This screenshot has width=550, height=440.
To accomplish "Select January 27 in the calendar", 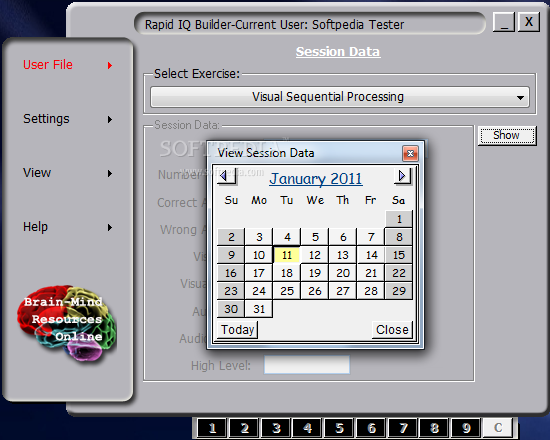I will click(x=343, y=291).
